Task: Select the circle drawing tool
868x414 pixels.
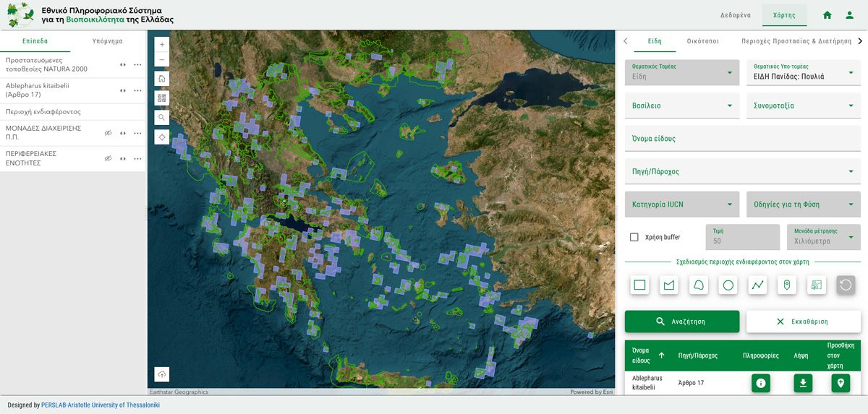Action: (728, 285)
